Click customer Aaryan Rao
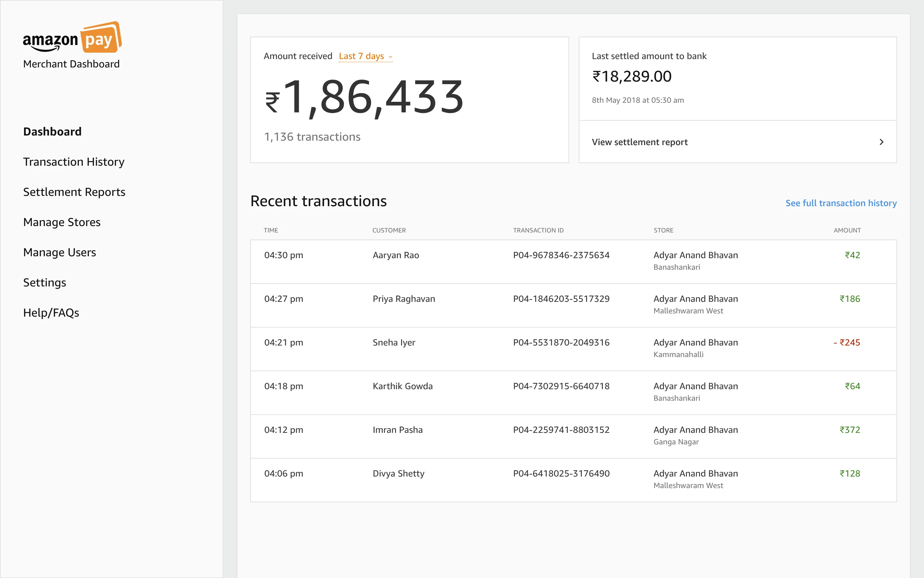 tap(396, 255)
